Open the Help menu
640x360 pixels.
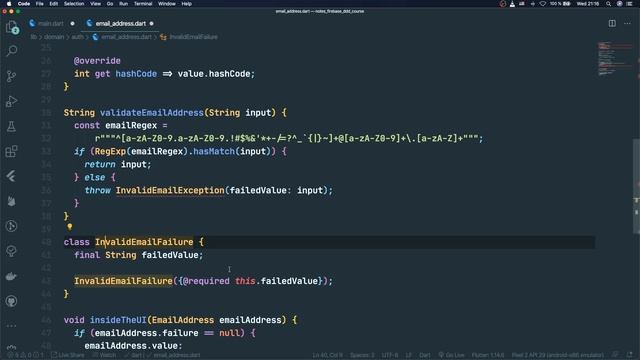pyautogui.click(x=187, y=4)
